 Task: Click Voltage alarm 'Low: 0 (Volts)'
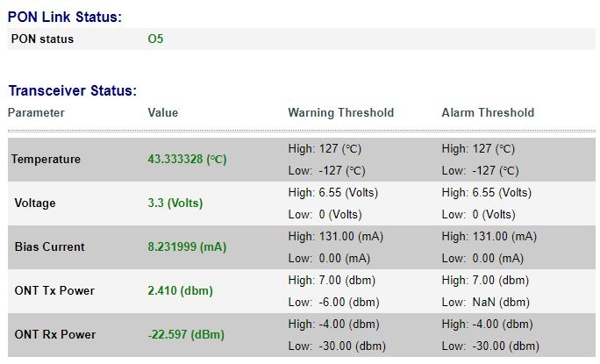click(x=479, y=214)
